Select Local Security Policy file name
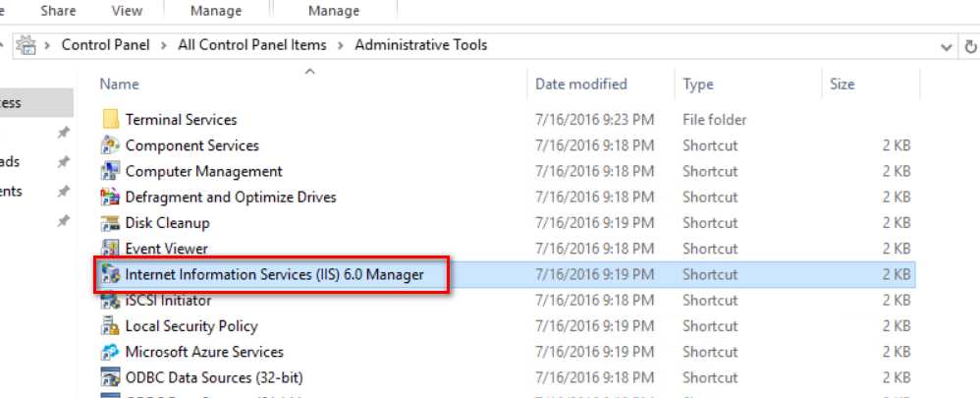This screenshot has width=980, height=398. (x=191, y=326)
